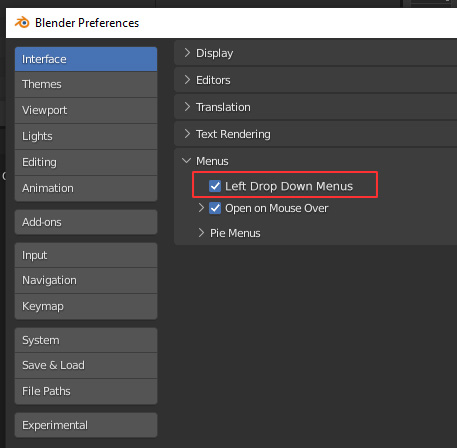
Task: Go to Editing preferences
Action: [x=86, y=162]
